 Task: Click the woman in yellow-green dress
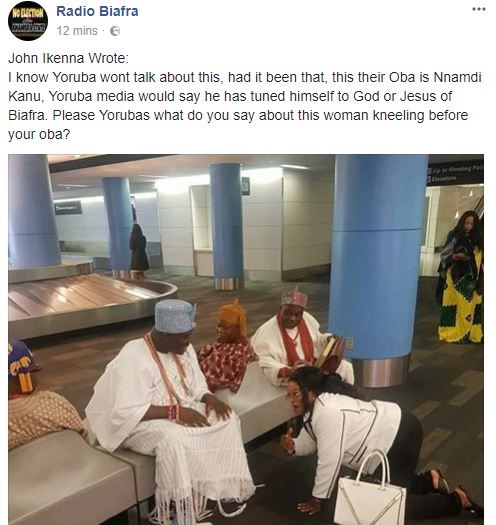point(460,277)
